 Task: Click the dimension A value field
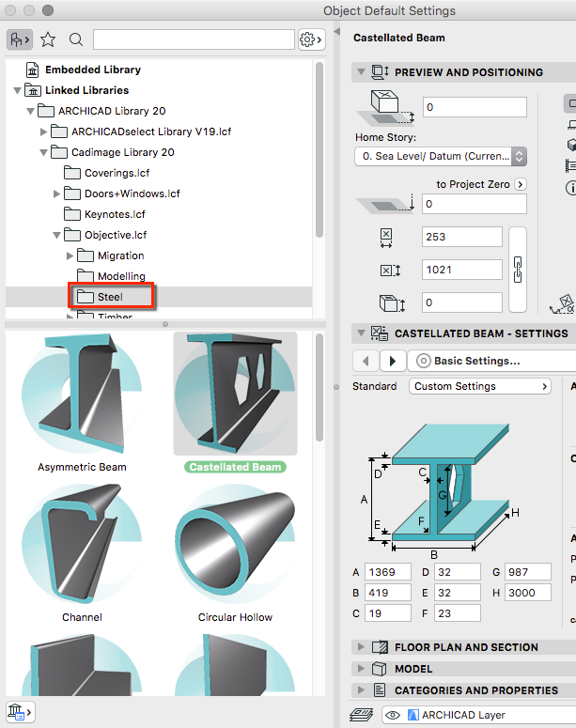click(x=388, y=572)
